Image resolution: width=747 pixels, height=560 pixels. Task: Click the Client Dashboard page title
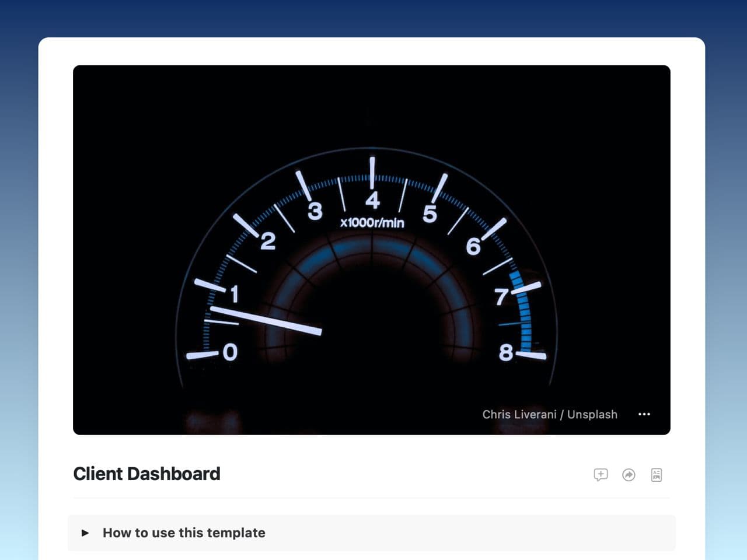coord(146,474)
